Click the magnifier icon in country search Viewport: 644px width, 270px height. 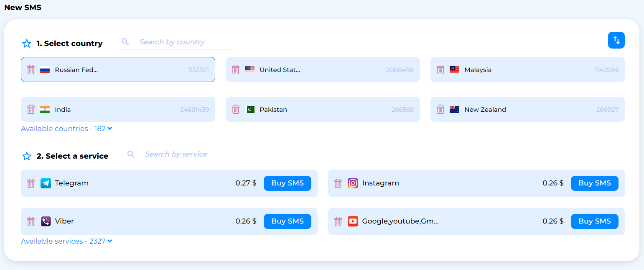(125, 41)
